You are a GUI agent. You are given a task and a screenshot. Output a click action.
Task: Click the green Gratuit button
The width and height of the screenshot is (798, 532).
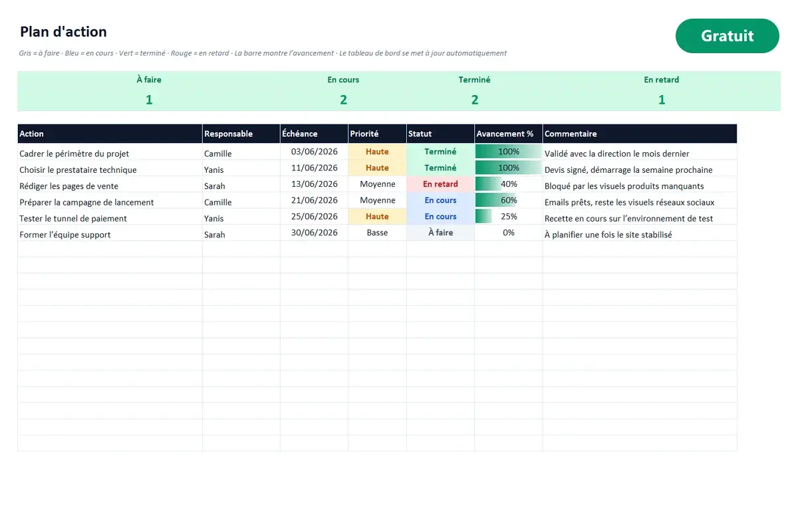click(727, 36)
